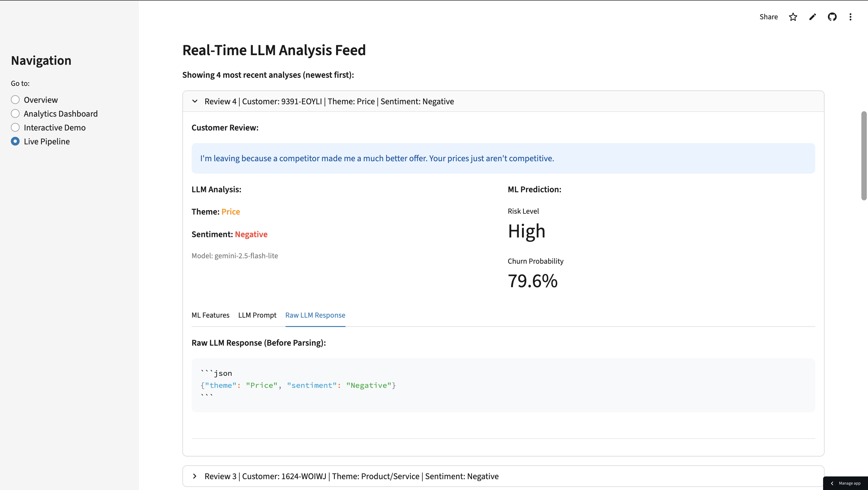
Task: Select the Overview radio option
Action: click(x=15, y=100)
